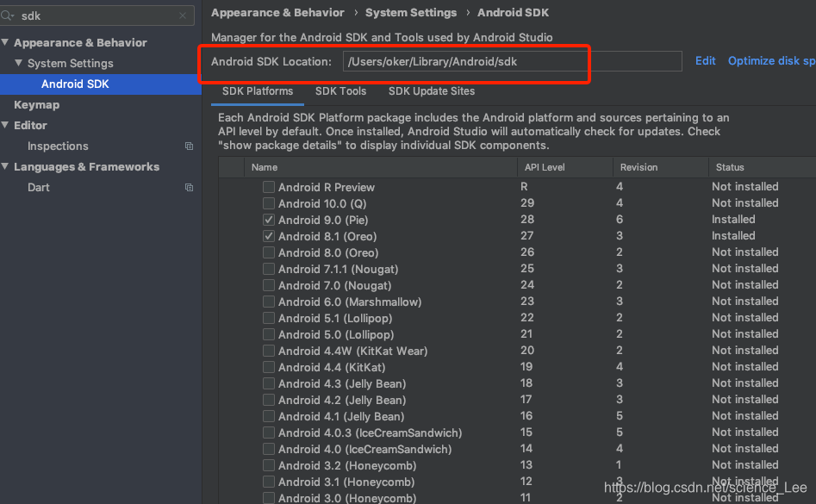The width and height of the screenshot is (816, 504).
Task: Check Android 5.1 (Lollipop) checkbox
Action: (x=269, y=318)
